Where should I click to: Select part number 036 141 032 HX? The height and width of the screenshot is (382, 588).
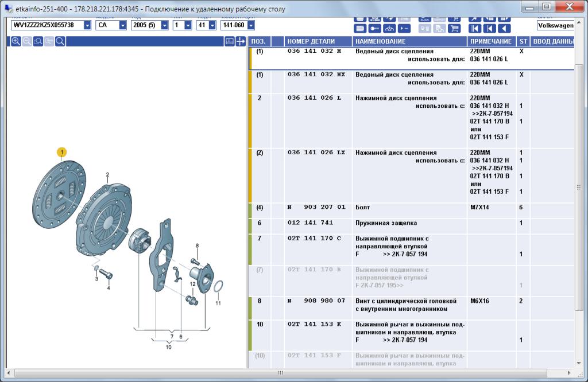coord(316,75)
